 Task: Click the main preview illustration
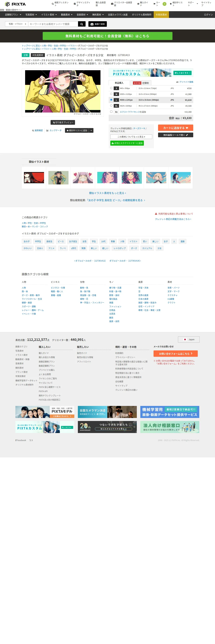pyautogui.click(x=63, y=91)
